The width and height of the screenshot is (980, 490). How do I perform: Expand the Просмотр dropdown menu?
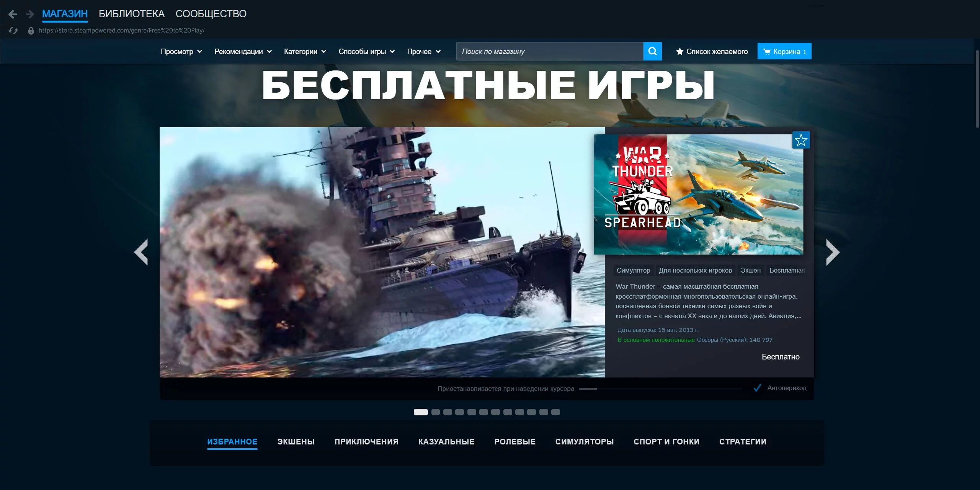[181, 52]
